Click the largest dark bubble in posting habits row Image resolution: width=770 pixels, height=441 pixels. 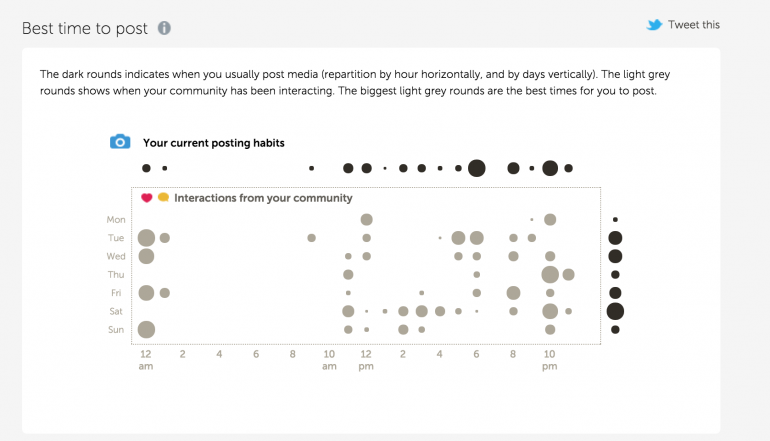476,168
